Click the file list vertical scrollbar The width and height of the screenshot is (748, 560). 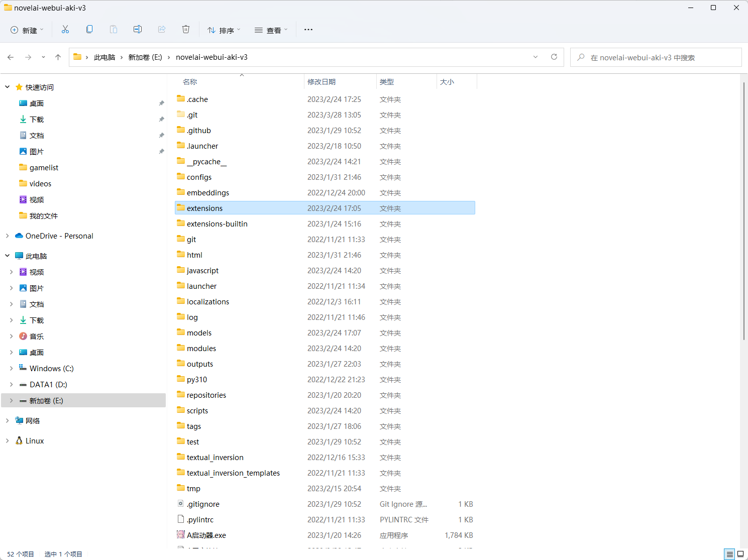click(x=744, y=211)
